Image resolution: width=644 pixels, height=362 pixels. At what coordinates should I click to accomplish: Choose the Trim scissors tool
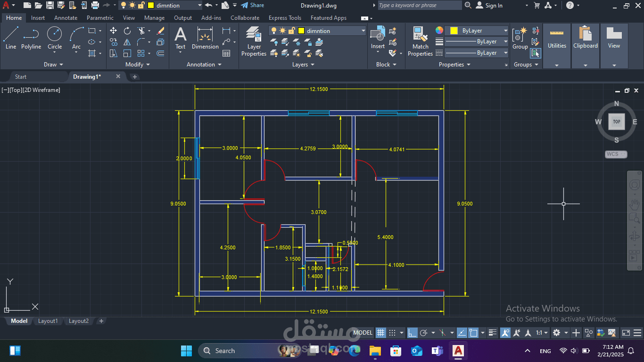point(141,31)
